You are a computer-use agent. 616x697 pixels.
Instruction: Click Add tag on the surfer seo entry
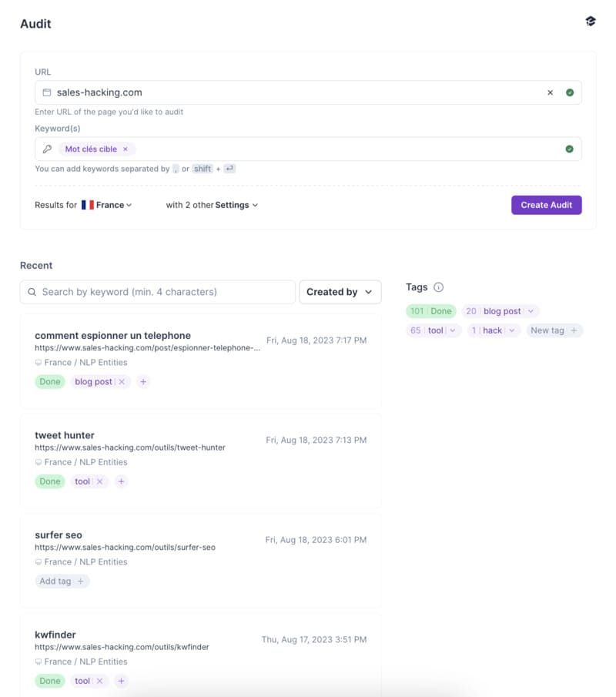(62, 581)
